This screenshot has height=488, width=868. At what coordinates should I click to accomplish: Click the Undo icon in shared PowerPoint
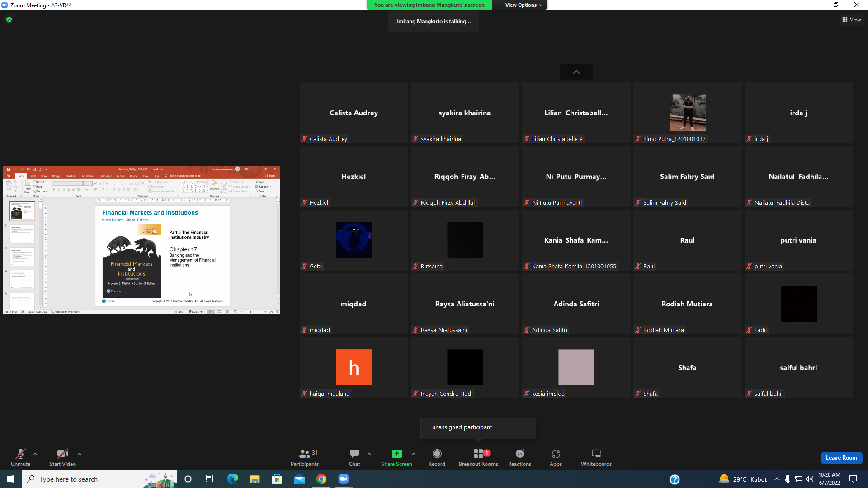(x=14, y=169)
